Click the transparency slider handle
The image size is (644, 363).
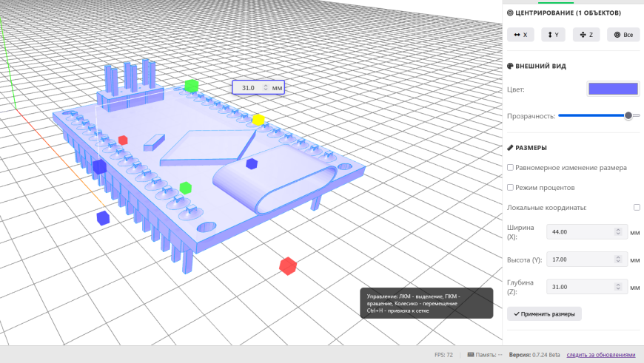pyautogui.click(x=628, y=115)
